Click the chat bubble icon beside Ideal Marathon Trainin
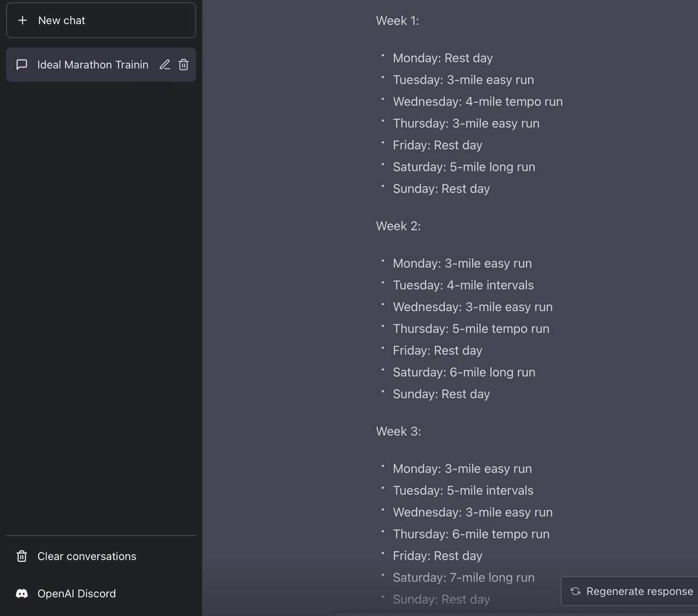The image size is (698, 616). point(22,65)
